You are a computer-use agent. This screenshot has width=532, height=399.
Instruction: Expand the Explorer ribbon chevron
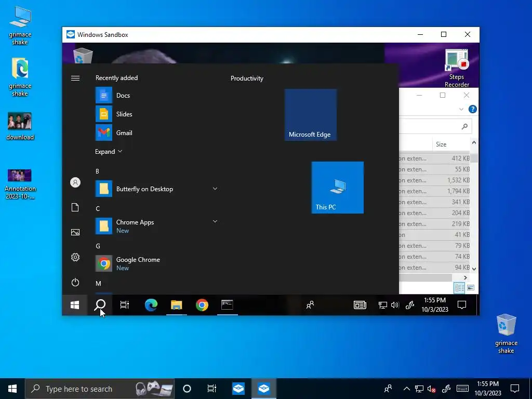point(461,109)
